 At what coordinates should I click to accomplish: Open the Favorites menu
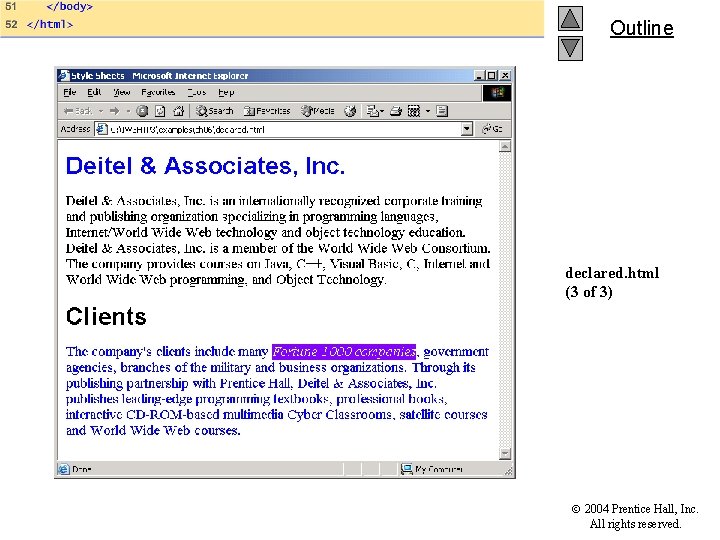158,92
